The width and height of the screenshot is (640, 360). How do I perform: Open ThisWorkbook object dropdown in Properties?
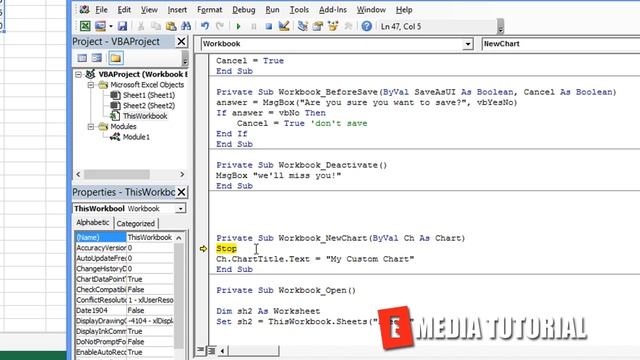click(180, 209)
